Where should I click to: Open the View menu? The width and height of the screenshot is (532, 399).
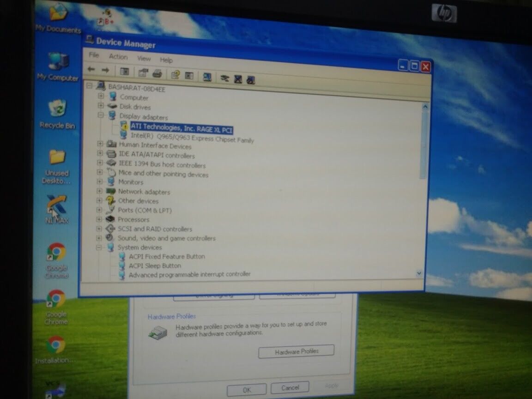point(144,58)
